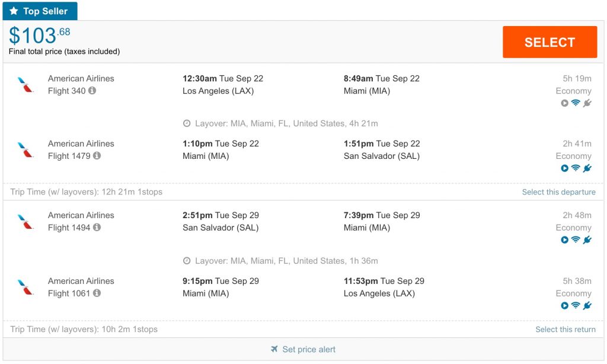
Task: Click the Top Seller badge
Action: [40, 11]
